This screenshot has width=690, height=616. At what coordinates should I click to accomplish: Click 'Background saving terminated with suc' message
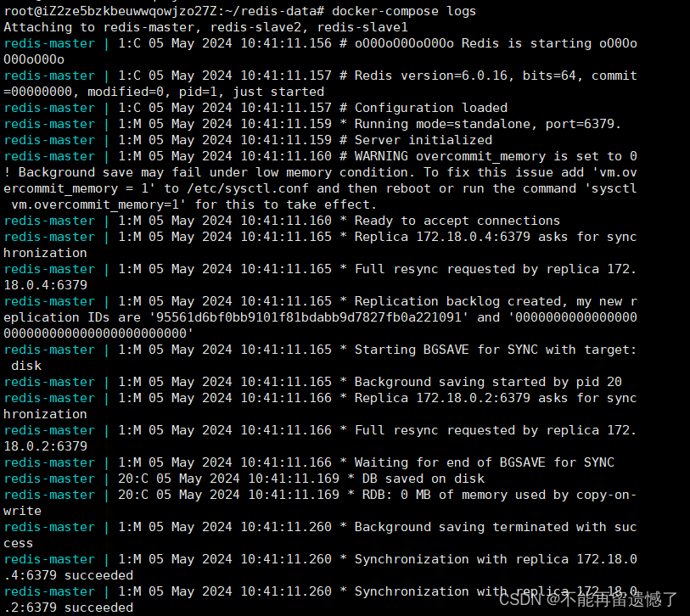tap(496, 527)
